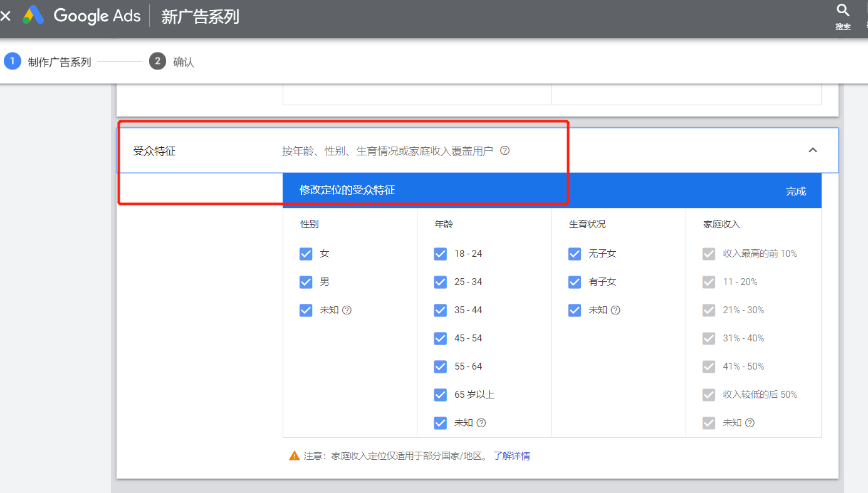Click the 性别 column heading
This screenshot has height=493, width=868.
tap(310, 224)
